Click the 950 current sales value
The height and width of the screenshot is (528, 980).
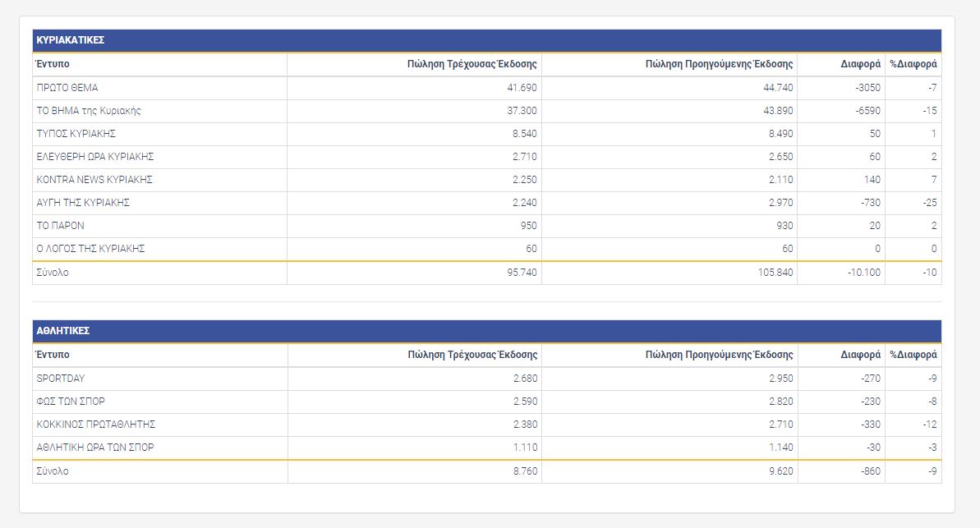point(529,226)
